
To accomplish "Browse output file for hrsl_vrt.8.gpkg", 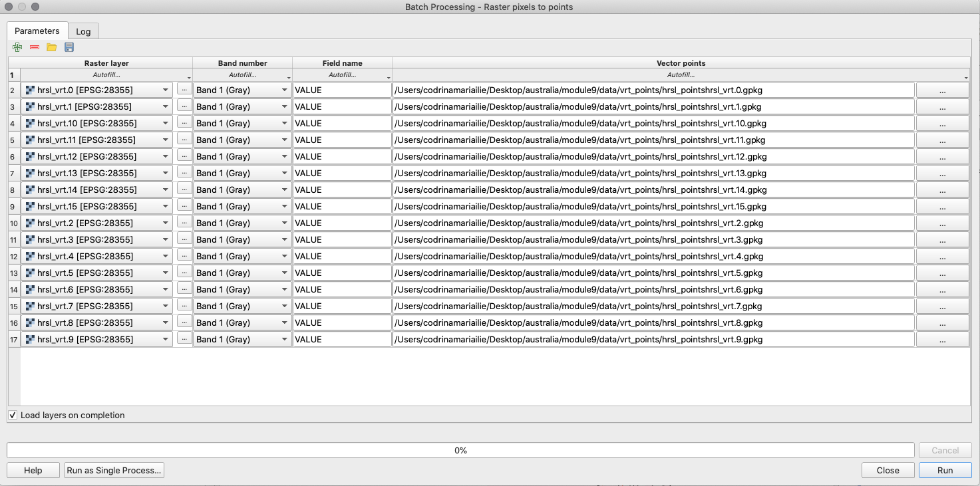I will click(x=943, y=322).
